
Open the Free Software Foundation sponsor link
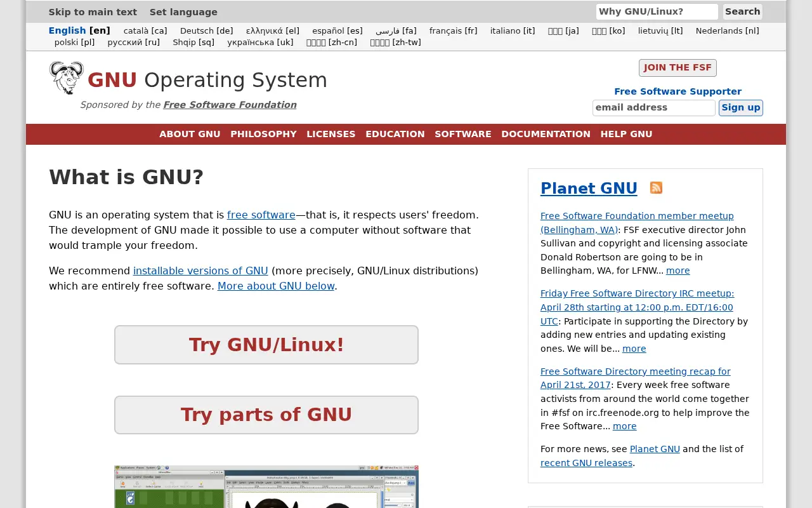click(230, 105)
